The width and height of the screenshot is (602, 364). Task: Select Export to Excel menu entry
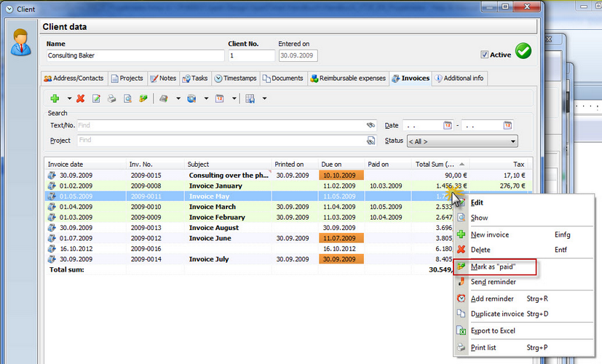pos(524,331)
